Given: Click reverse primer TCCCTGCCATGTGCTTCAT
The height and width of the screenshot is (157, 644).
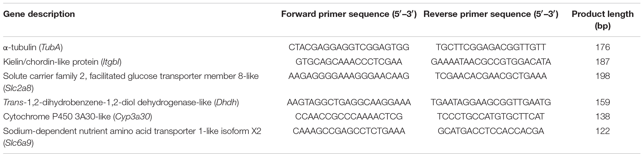Looking at the screenshot, I should pos(491,117).
